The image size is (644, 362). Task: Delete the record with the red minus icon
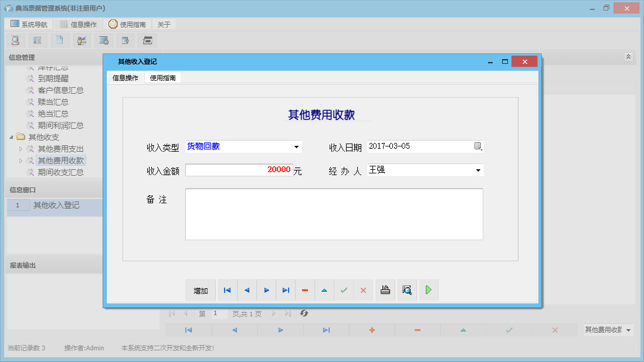[x=305, y=289]
